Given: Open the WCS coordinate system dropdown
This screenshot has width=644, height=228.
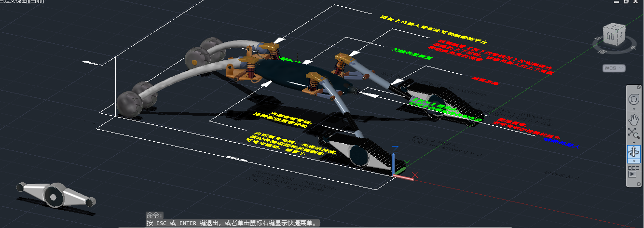Looking at the screenshot, I should (x=614, y=68).
